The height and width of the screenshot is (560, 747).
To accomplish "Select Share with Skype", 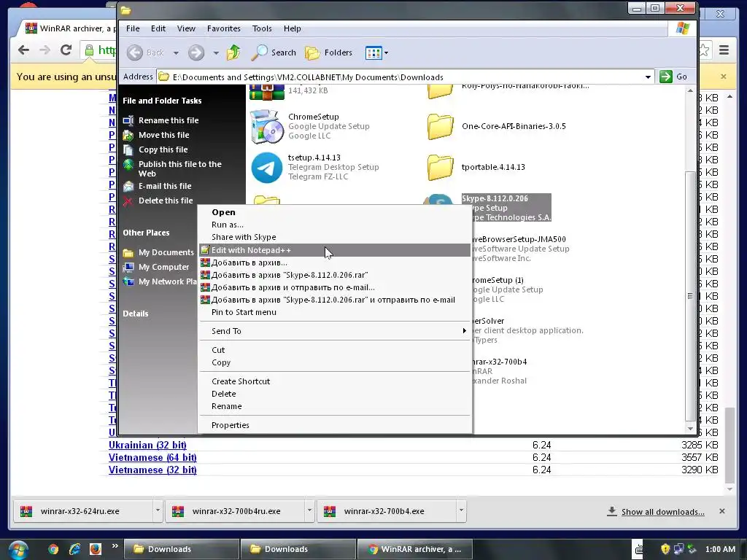I will coord(335,237).
